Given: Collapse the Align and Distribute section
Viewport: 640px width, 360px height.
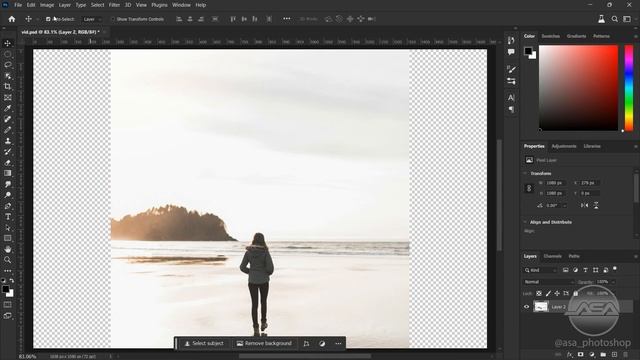Looking at the screenshot, I should [x=525, y=222].
